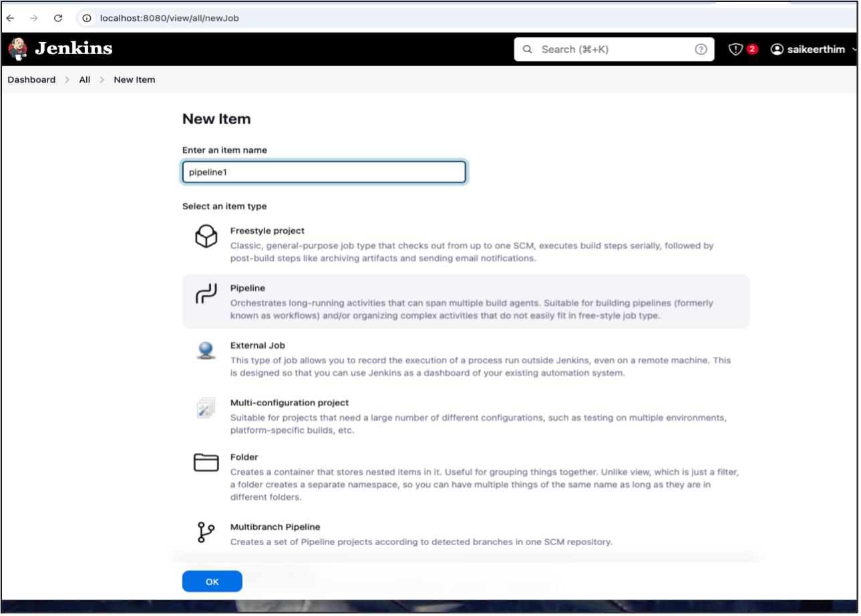
Task: Click the security warnings shield icon
Action: coord(735,49)
